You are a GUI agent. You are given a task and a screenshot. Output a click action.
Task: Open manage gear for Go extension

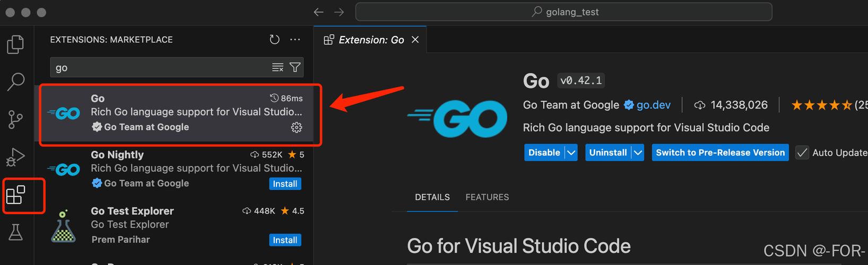coord(297,127)
